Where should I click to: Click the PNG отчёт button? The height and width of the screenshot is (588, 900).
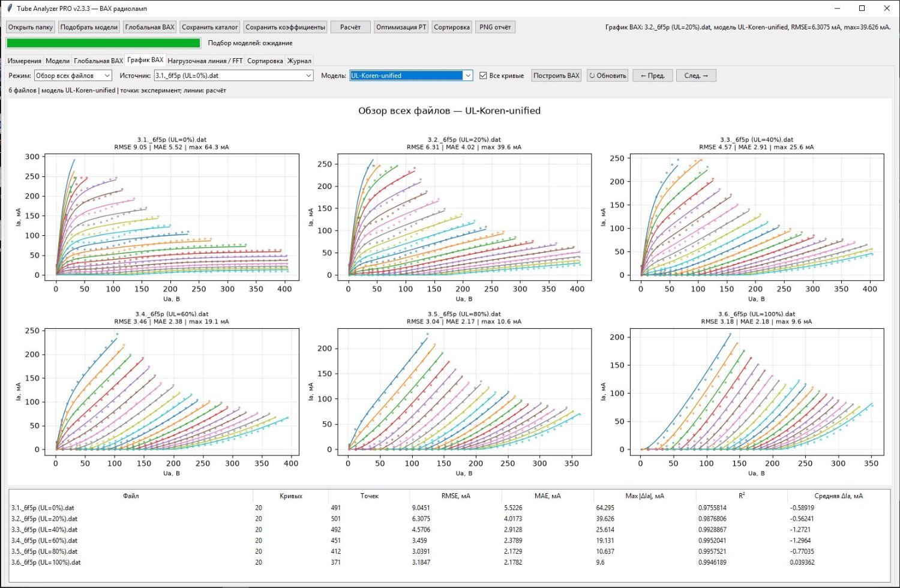point(495,27)
